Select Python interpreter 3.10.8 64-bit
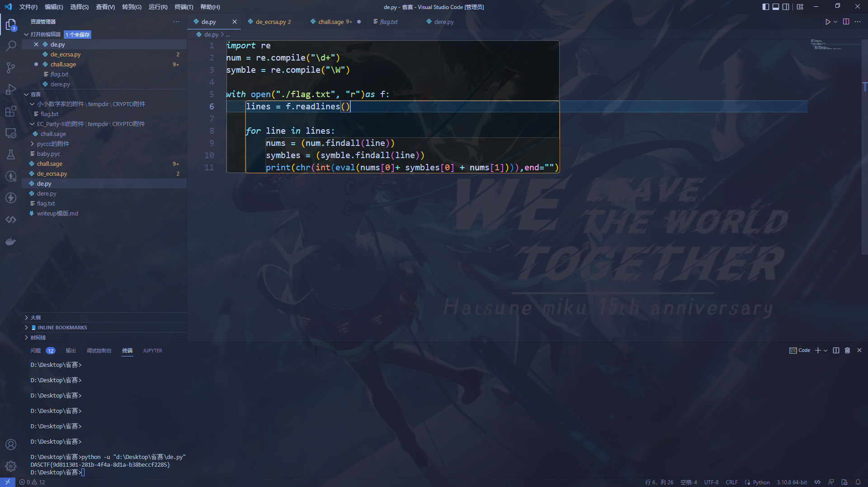The image size is (868, 487). click(792, 482)
